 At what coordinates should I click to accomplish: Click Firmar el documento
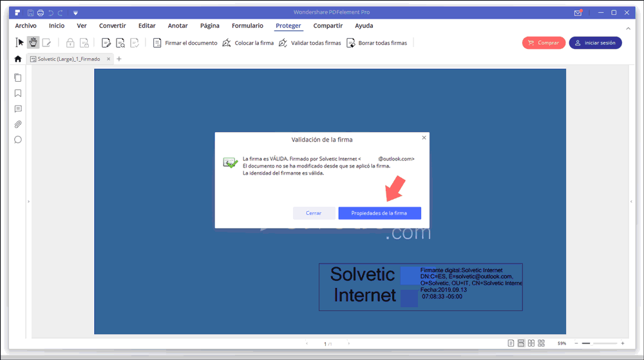point(185,43)
